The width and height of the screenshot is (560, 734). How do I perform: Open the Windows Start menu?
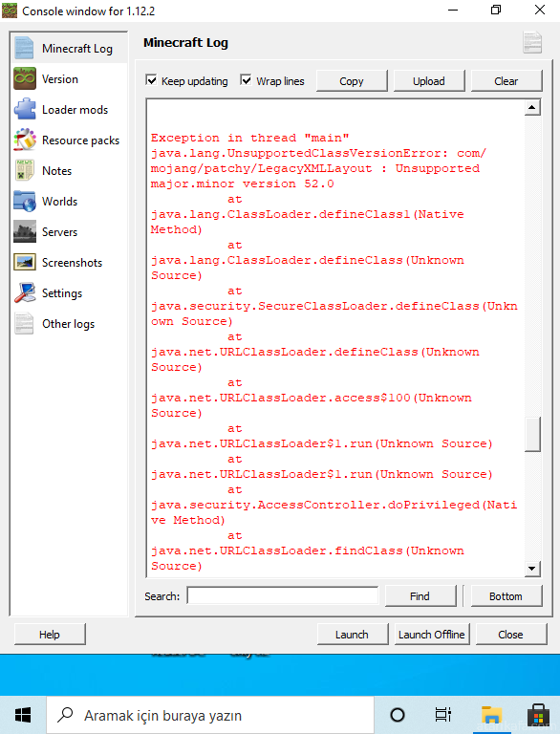tap(23, 715)
